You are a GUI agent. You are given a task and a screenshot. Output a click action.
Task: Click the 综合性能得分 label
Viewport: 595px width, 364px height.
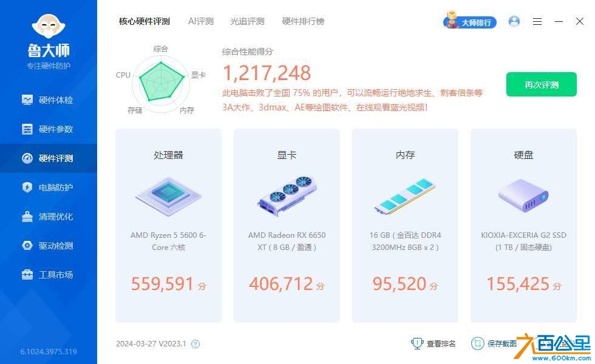[248, 52]
